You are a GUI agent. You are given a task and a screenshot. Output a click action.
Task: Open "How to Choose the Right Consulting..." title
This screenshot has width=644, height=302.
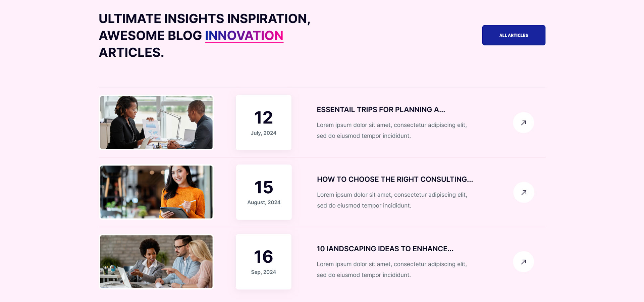(x=395, y=179)
